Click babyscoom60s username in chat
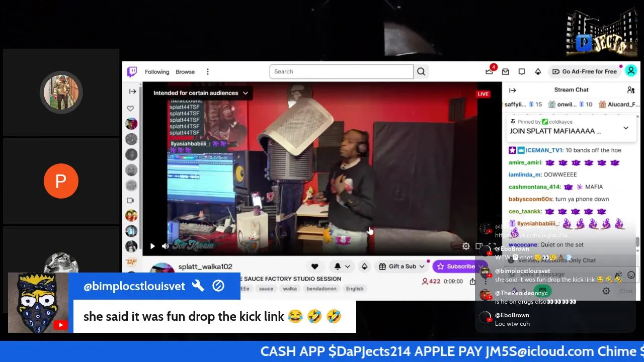This screenshot has width=644, height=362. click(530, 199)
